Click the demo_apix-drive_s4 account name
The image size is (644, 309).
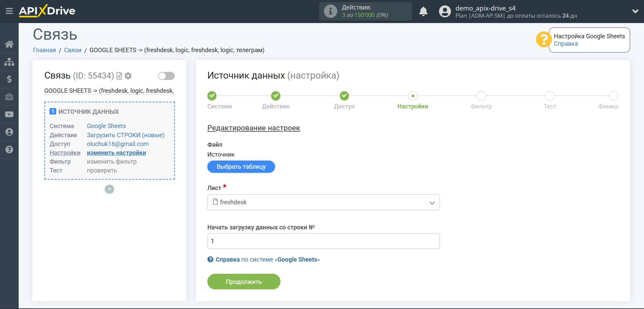coord(485,8)
